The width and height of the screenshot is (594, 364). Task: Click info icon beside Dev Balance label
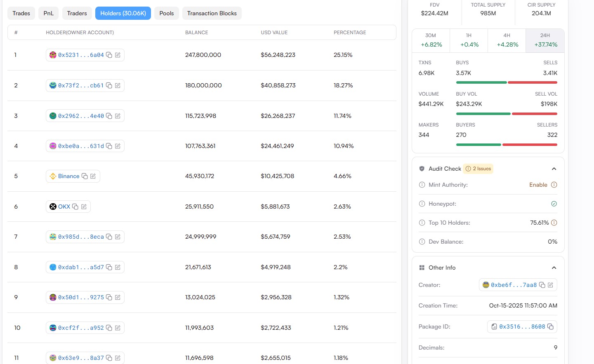click(422, 242)
